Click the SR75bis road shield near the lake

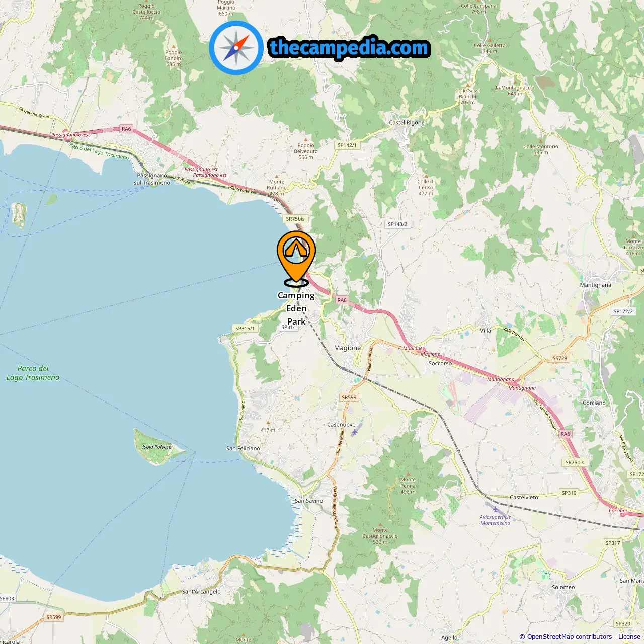pyautogui.click(x=295, y=219)
